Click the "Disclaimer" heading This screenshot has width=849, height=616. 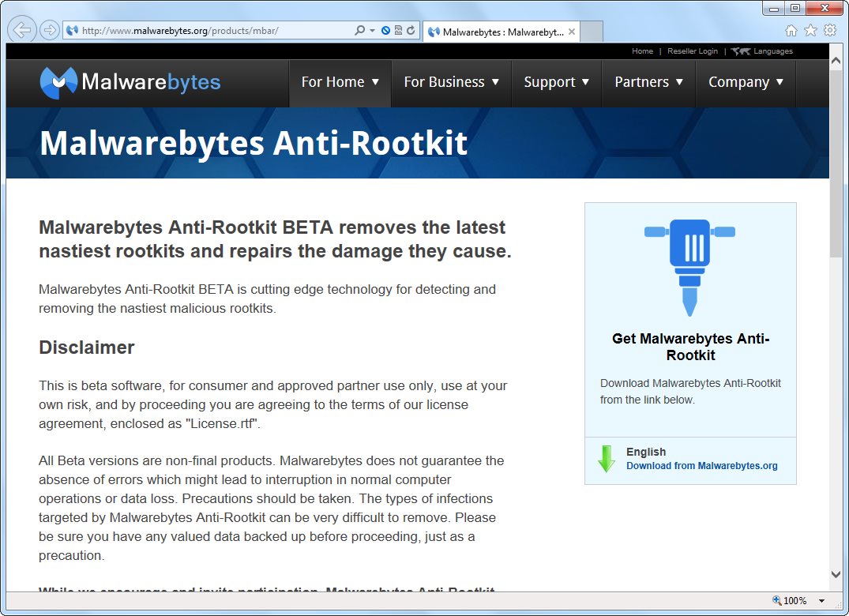click(87, 347)
